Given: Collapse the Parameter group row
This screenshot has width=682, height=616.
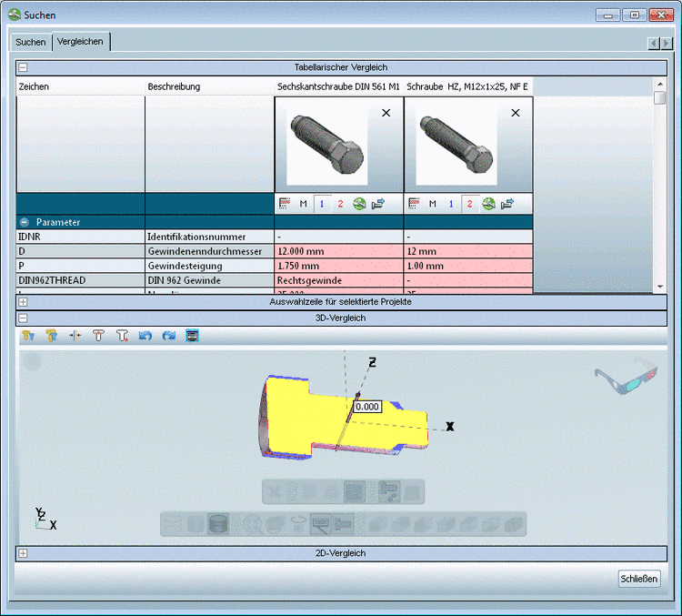Looking at the screenshot, I should [x=25, y=222].
